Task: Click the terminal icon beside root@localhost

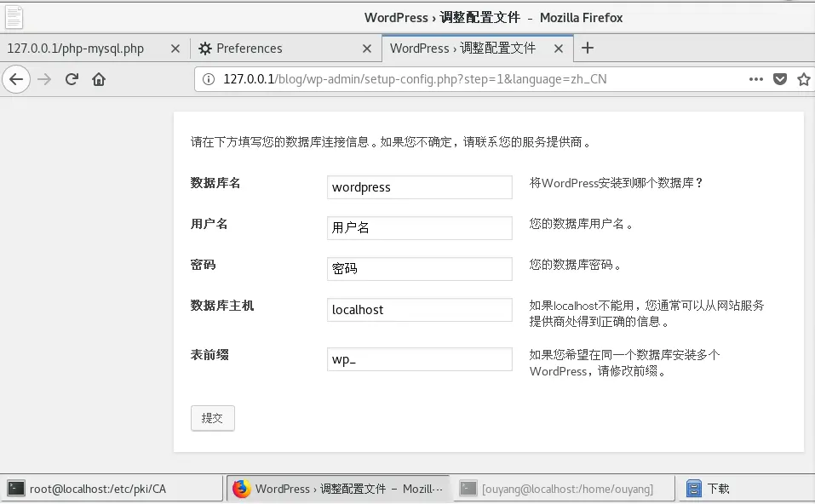Action: click(x=15, y=489)
